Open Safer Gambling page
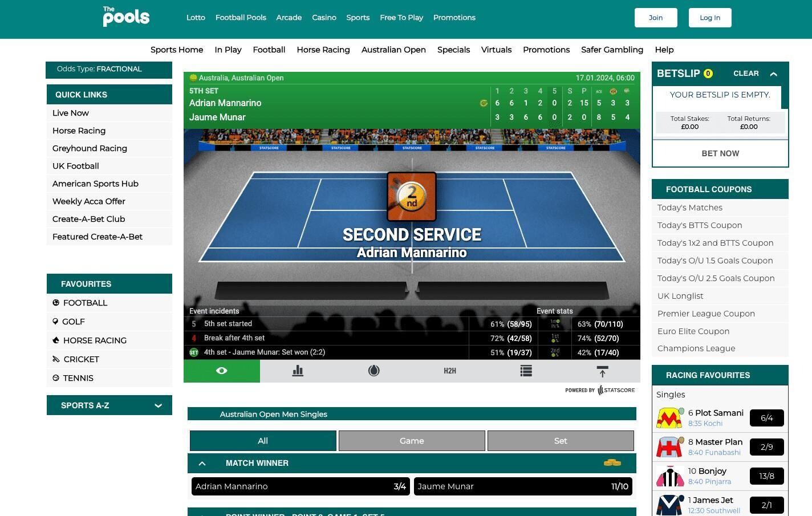This screenshot has height=516, width=812. click(x=612, y=50)
